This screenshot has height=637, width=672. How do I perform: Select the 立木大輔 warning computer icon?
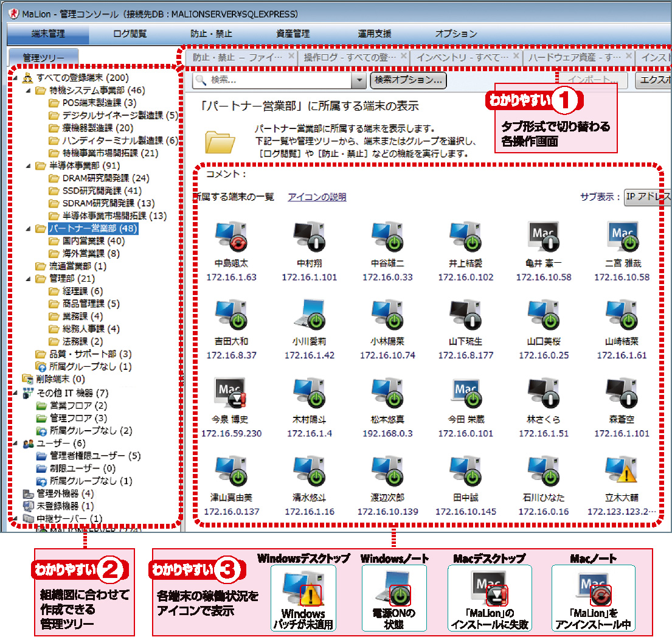pos(622,470)
